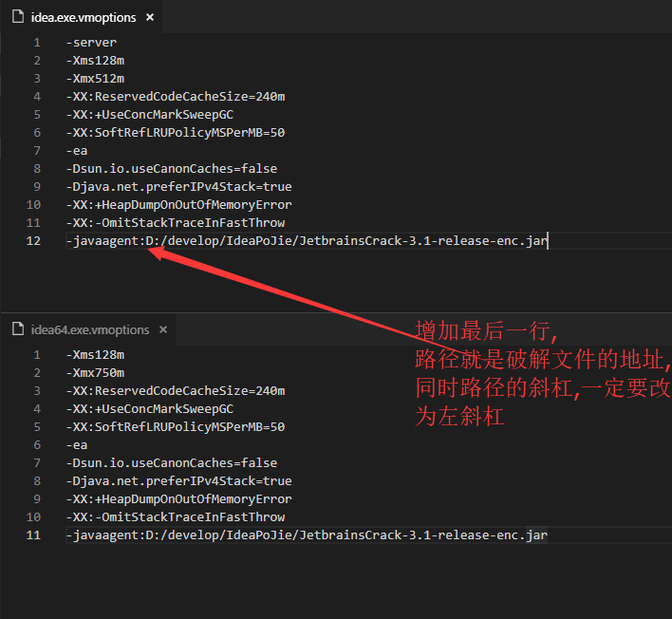Click the -javaagent line 11 in bottom editor
The image size is (672, 619).
(307, 535)
